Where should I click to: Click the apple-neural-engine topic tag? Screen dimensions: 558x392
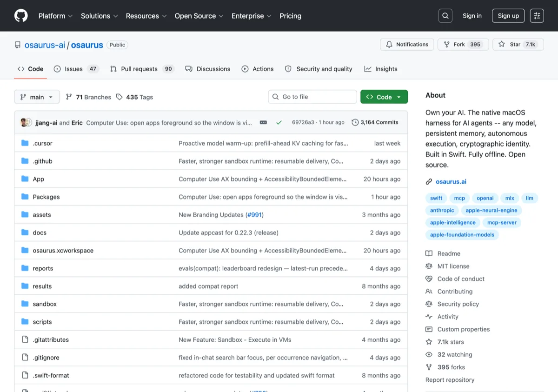click(492, 210)
